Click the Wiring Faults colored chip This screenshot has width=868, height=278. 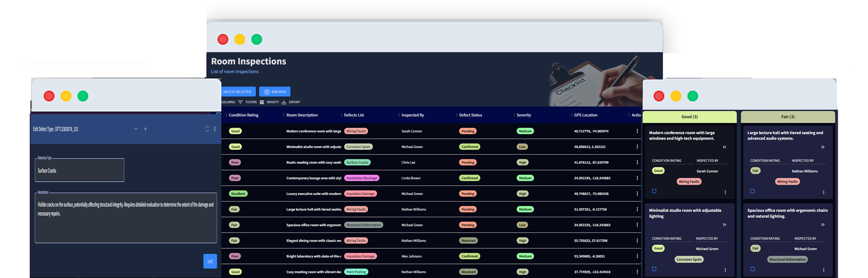[x=356, y=131]
